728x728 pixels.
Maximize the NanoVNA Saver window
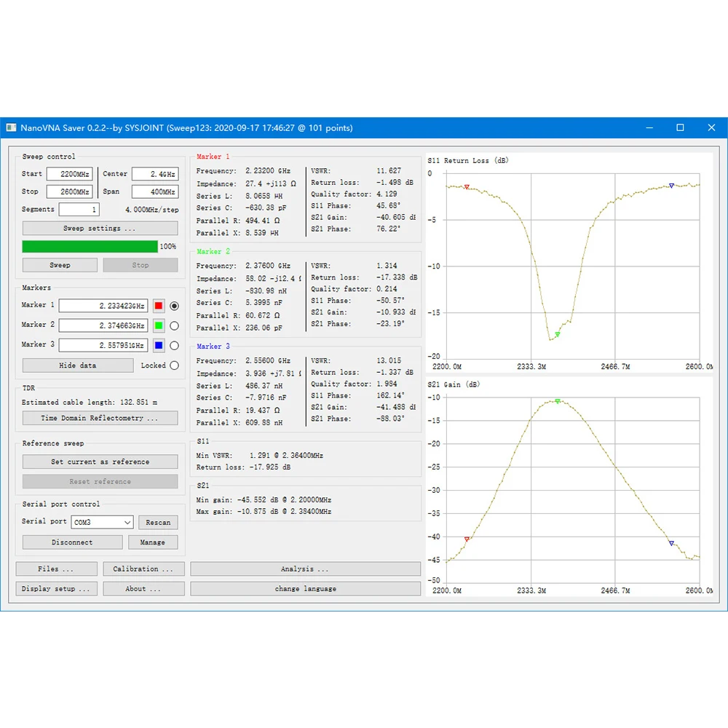point(680,127)
